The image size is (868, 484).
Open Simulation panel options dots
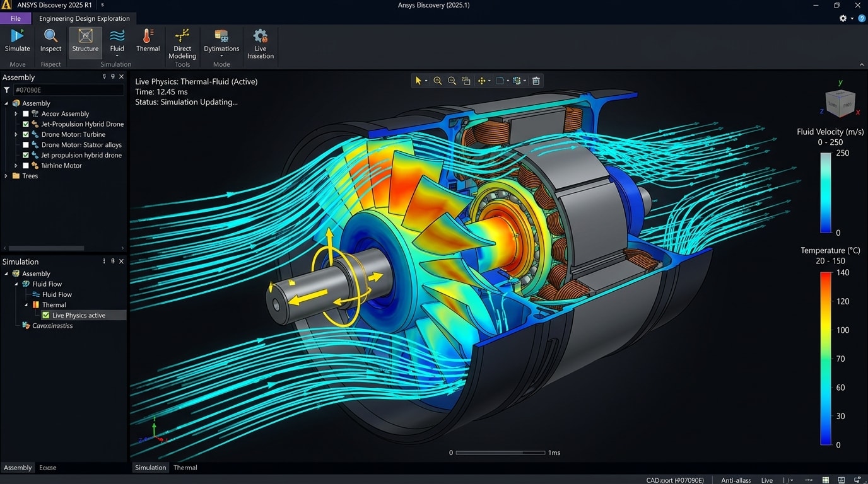105,261
